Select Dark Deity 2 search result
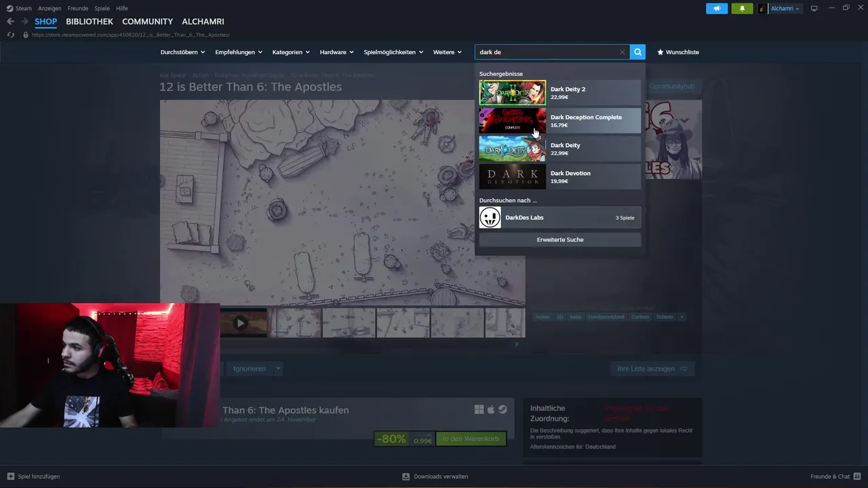Image resolution: width=868 pixels, height=488 pixels. 559,93
